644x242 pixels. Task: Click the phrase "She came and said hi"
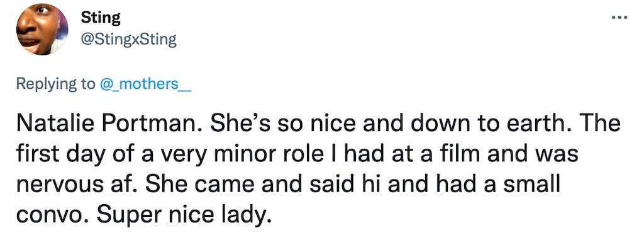pyautogui.click(x=257, y=185)
